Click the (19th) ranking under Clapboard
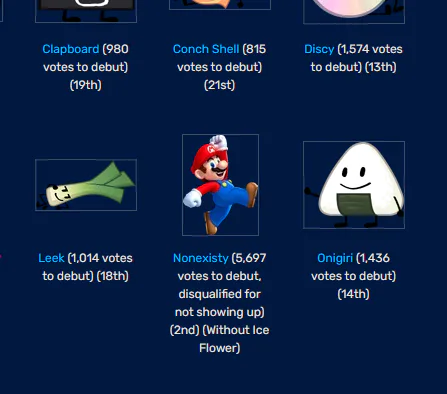Viewport: 447px width, 394px height. tap(86, 85)
